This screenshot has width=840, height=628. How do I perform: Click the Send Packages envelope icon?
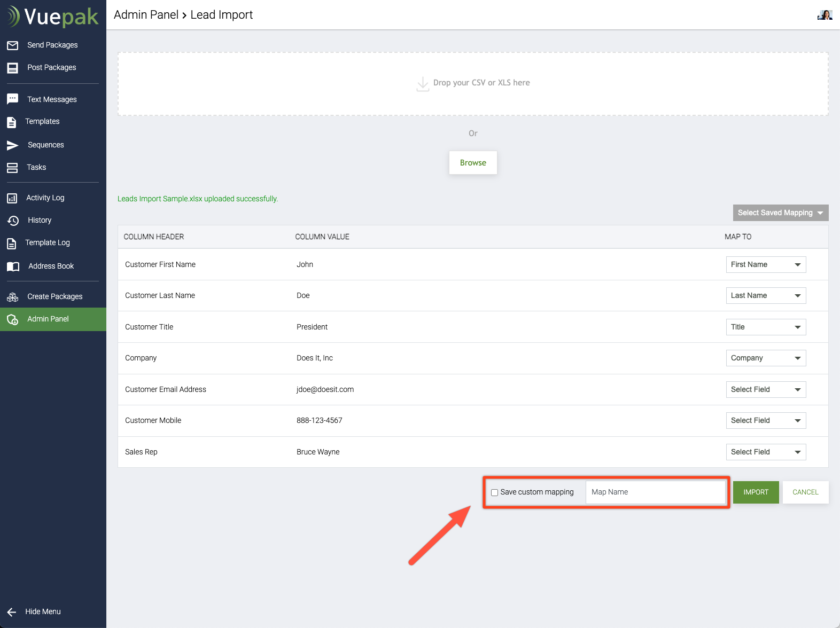tap(12, 45)
